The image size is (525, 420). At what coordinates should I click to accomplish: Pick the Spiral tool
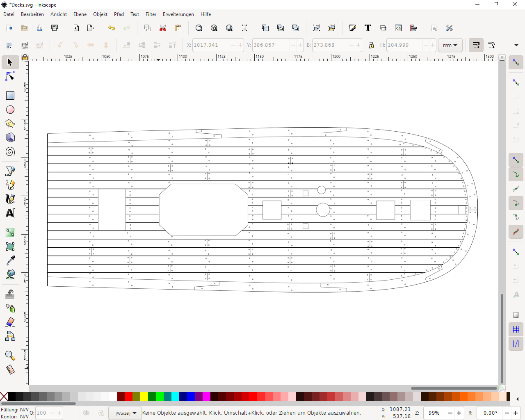(x=10, y=152)
